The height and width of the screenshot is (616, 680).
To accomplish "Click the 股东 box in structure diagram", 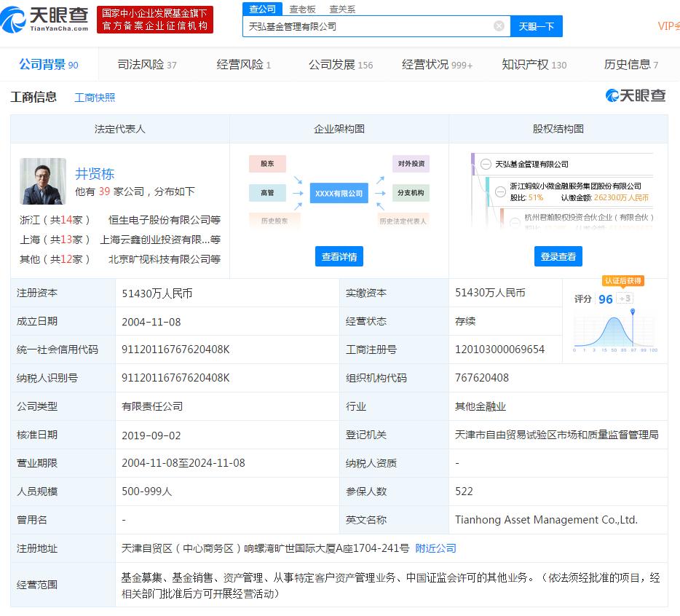I will coord(267,164).
